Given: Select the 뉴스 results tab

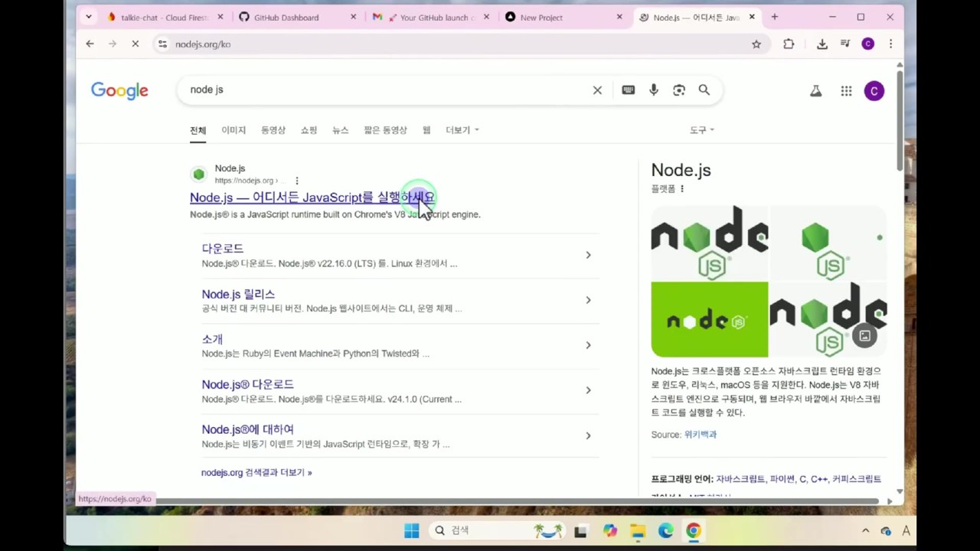Looking at the screenshot, I should 341,130.
